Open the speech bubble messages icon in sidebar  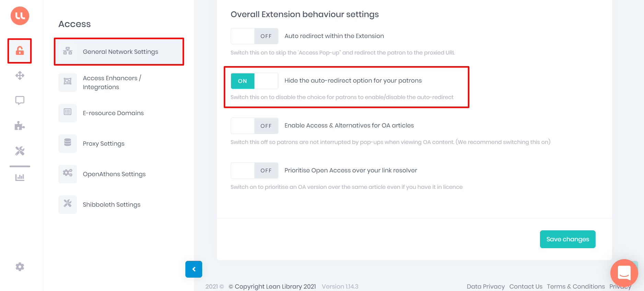coord(20,100)
